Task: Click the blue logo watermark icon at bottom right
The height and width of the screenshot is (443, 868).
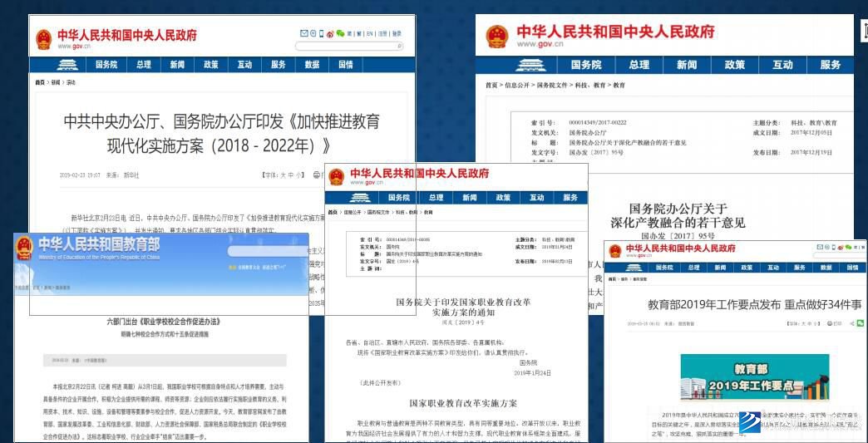Action: coord(751,422)
